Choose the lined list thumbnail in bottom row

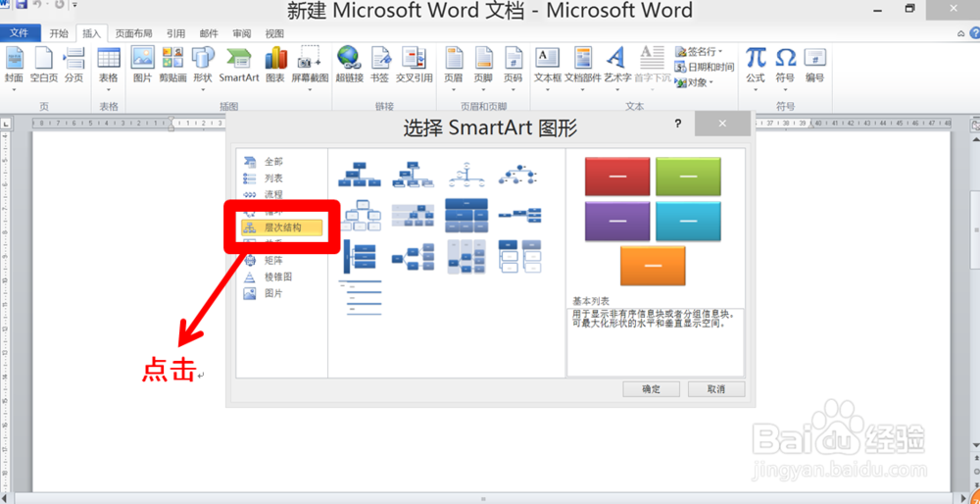tap(360, 298)
